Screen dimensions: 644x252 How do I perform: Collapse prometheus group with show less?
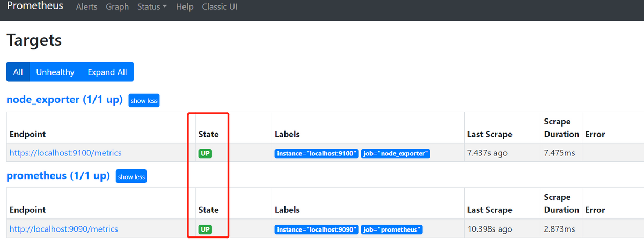tap(131, 176)
